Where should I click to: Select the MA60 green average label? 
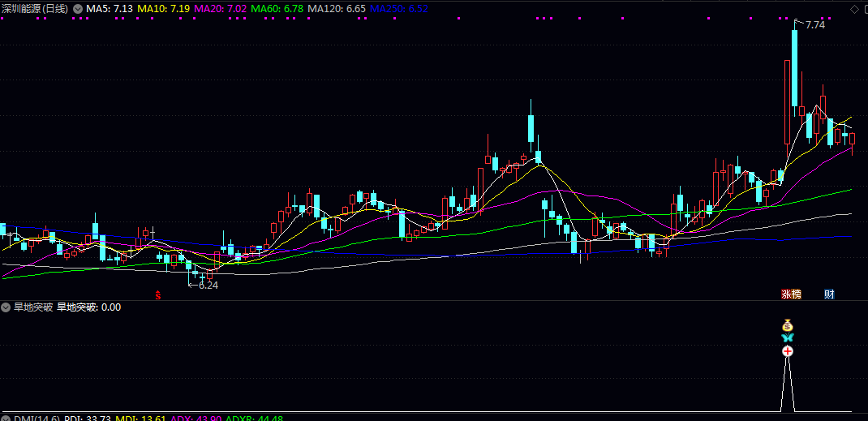[277, 8]
